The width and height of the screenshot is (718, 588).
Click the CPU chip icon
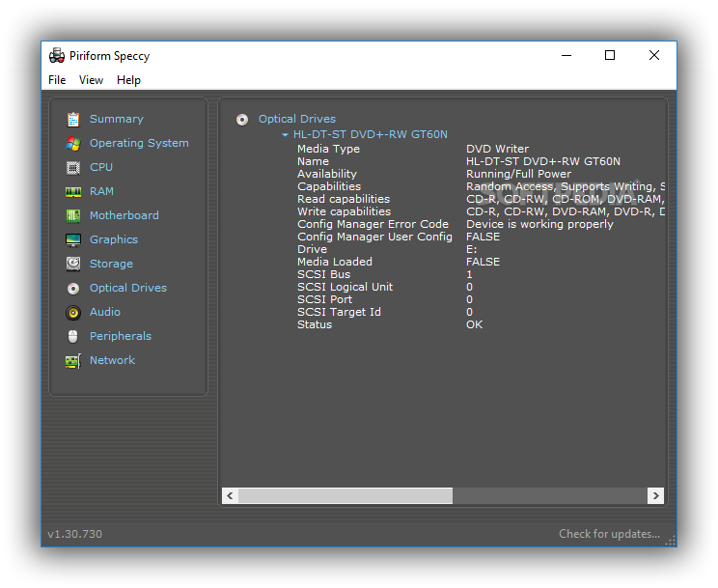[73, 168]
